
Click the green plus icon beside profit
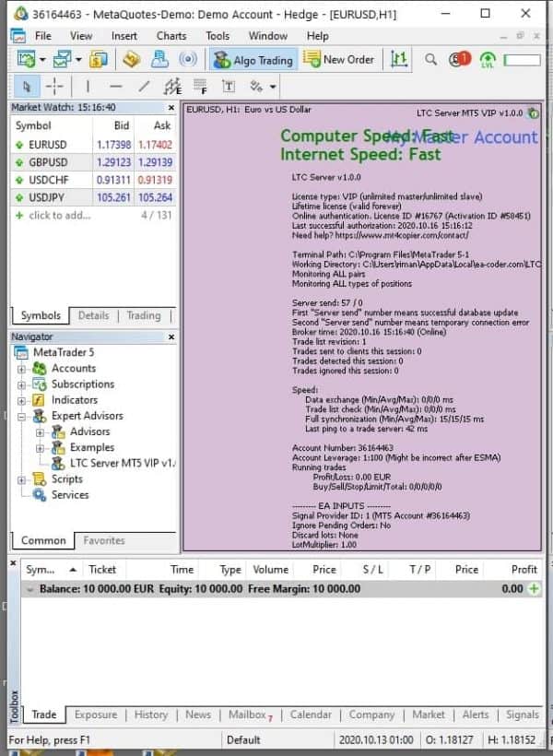[534, 589]
